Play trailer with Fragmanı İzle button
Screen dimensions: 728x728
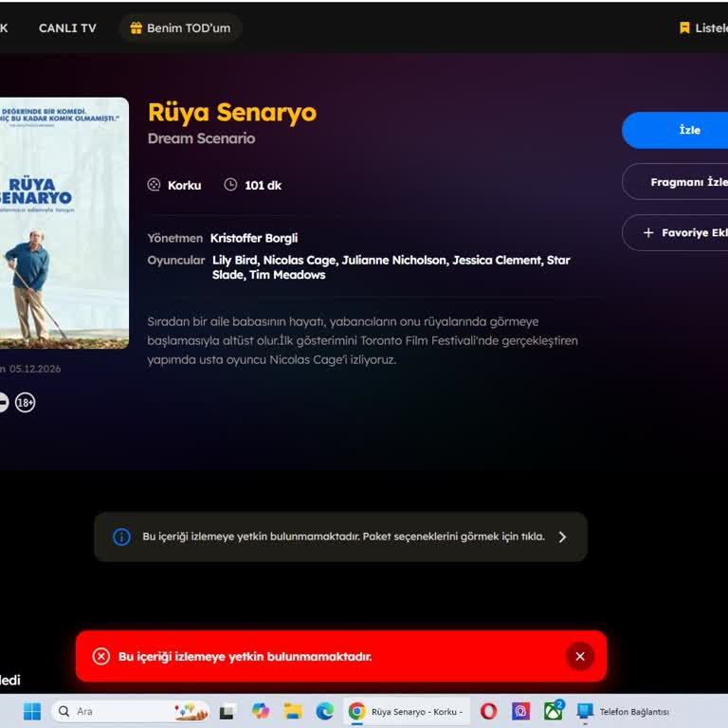pyautogui.click(x=675, y=182)
